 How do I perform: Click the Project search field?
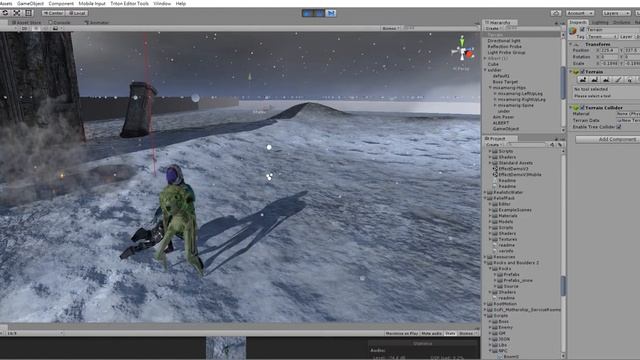527,145
